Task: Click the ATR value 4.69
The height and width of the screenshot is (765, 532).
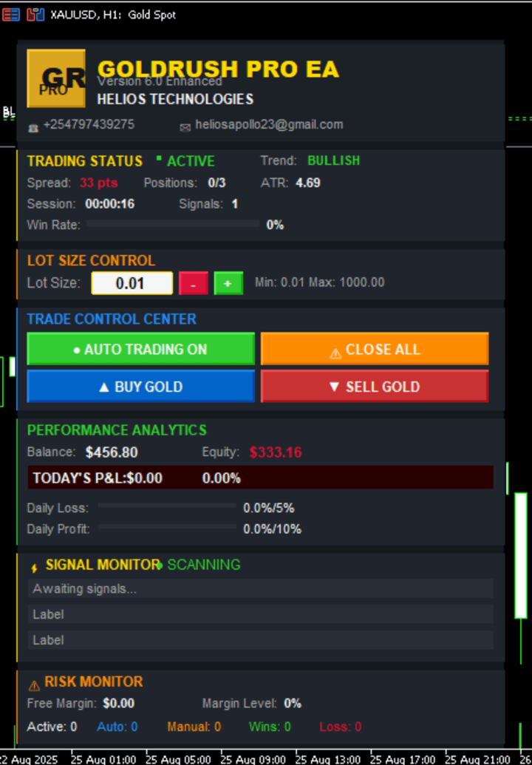Action: (x=307, y=183)
